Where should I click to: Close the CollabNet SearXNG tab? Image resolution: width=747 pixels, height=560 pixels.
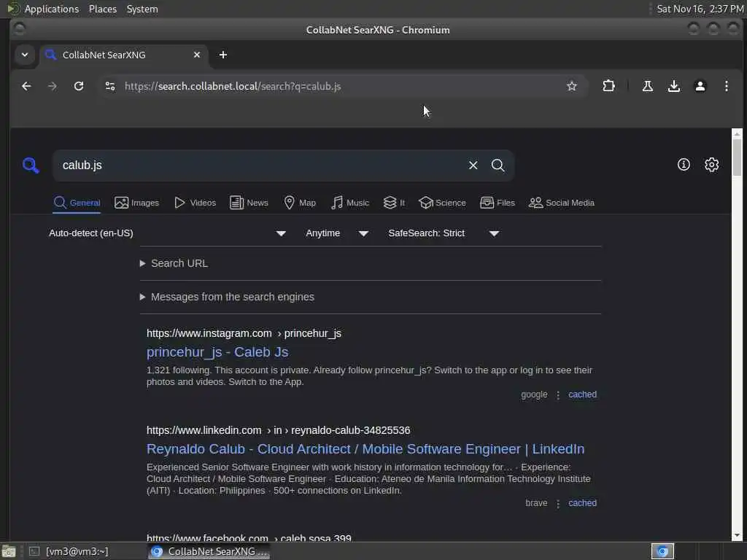pos(197,55)
